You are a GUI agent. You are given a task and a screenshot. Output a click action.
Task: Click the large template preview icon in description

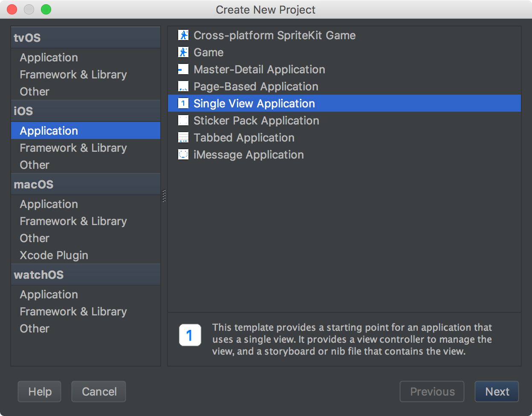[x=190, y=335]
